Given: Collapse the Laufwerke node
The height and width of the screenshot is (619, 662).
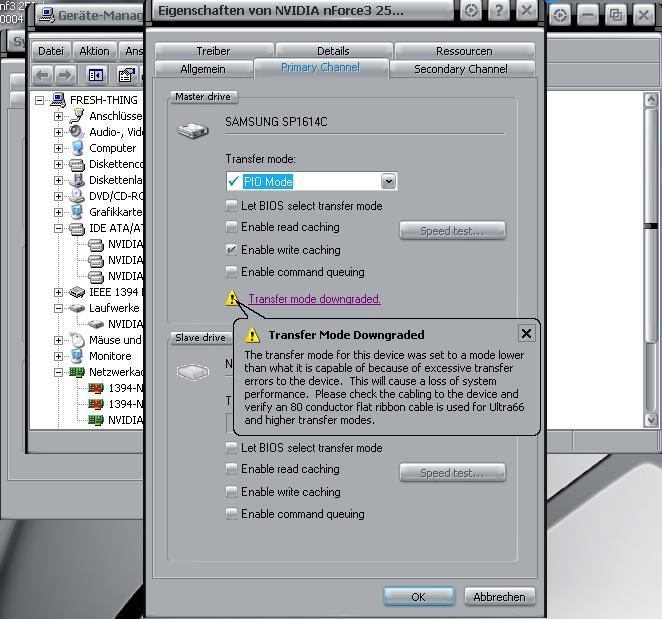Looking at the screenshot, I should click(x=58, y=308).
